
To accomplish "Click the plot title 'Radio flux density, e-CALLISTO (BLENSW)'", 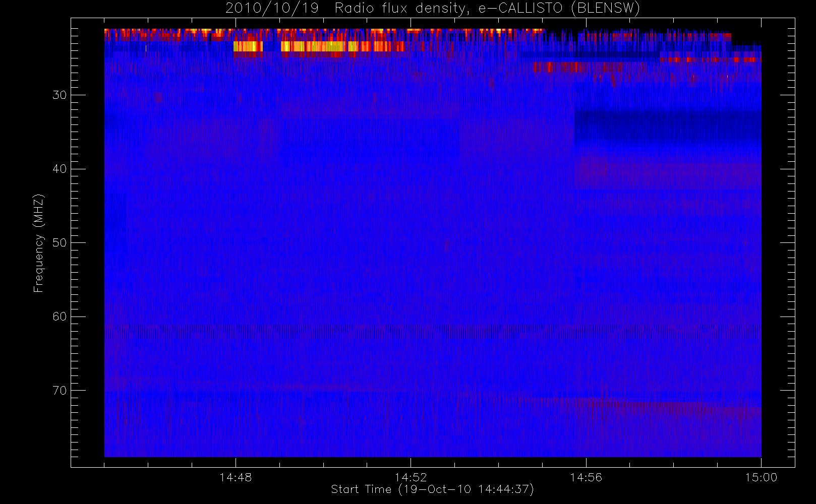I will tap(487, 9).
